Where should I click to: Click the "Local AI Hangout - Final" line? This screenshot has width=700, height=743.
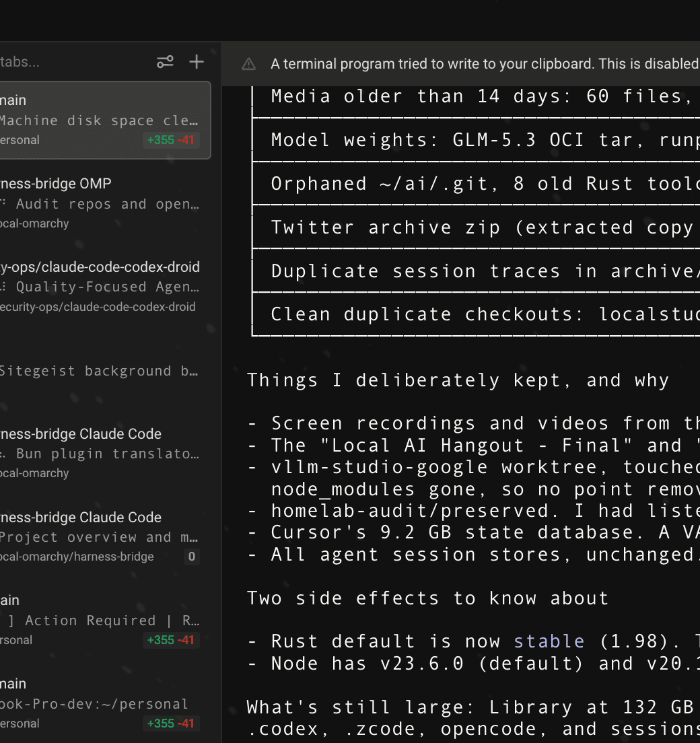(473, 446)
